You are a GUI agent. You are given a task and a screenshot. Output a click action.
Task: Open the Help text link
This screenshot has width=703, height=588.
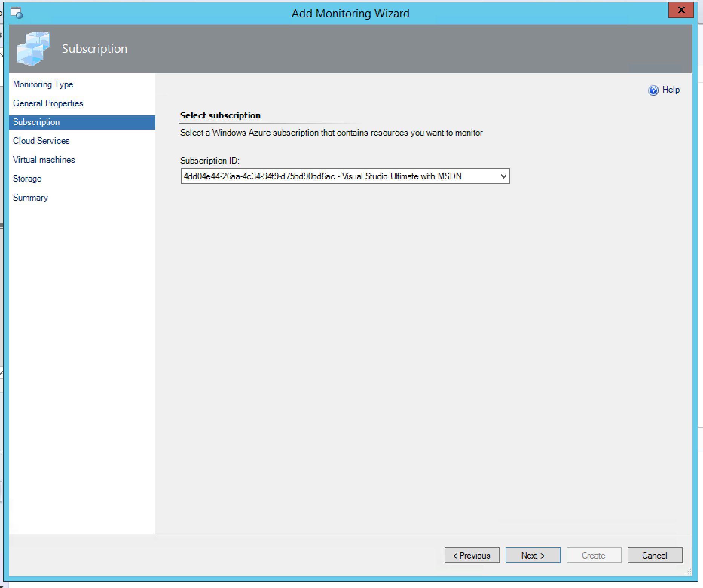(x=671, y=90)
